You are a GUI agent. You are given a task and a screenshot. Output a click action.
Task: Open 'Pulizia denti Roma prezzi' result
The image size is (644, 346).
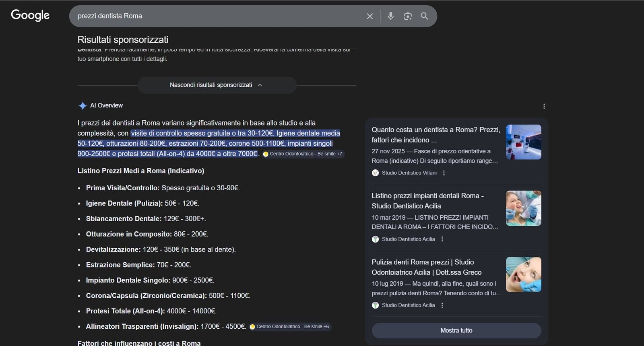[x=426, y=267]
